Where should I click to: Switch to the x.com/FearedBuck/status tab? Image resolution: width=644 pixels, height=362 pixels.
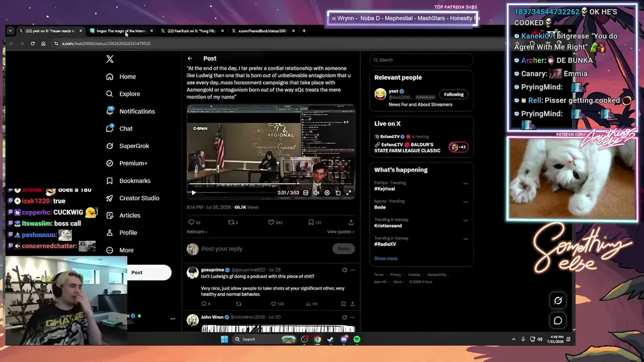click(262, 31)
